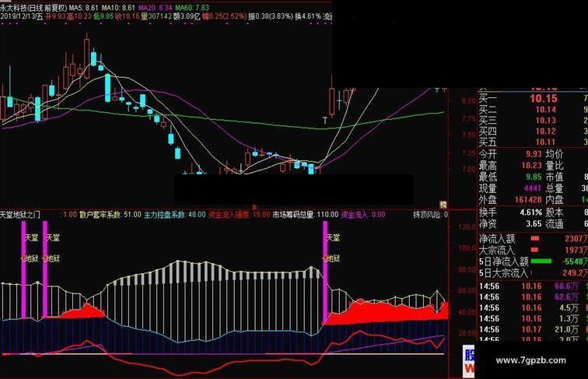Click the T marker on the price chart
Image resolution: width=588 pixels, height=379 pixels.
(325, 120)
